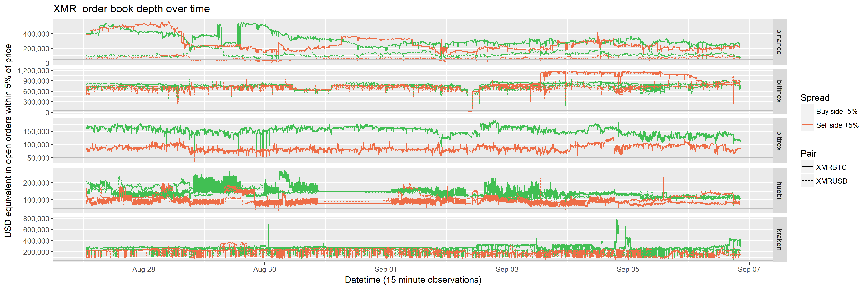
Task: Click the '600,000' tick label on kraken axis
Action: (36, 230)
